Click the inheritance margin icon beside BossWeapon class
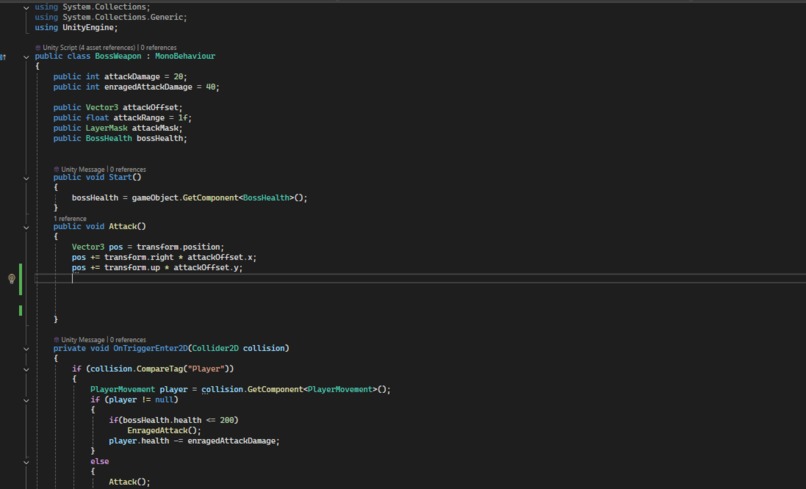Viewport: 806px width, 489px height. pyautogui.click(x=3, y=57)
